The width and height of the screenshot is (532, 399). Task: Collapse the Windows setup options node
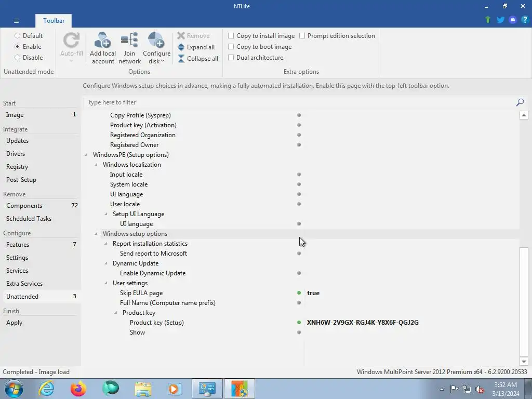96,234
